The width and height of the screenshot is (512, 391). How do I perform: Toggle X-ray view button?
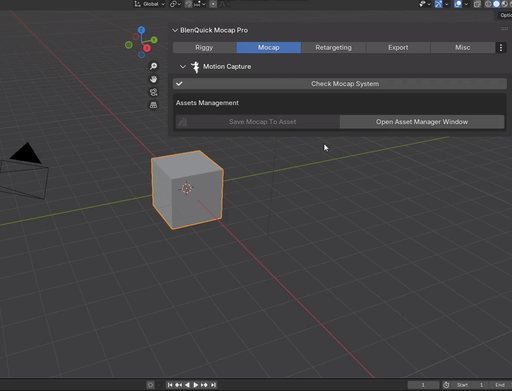477,4
